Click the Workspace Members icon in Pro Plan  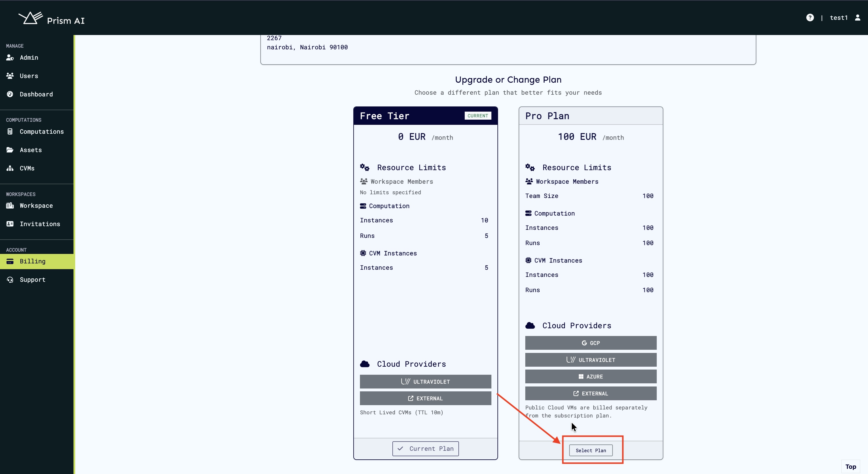pos(529,182)
